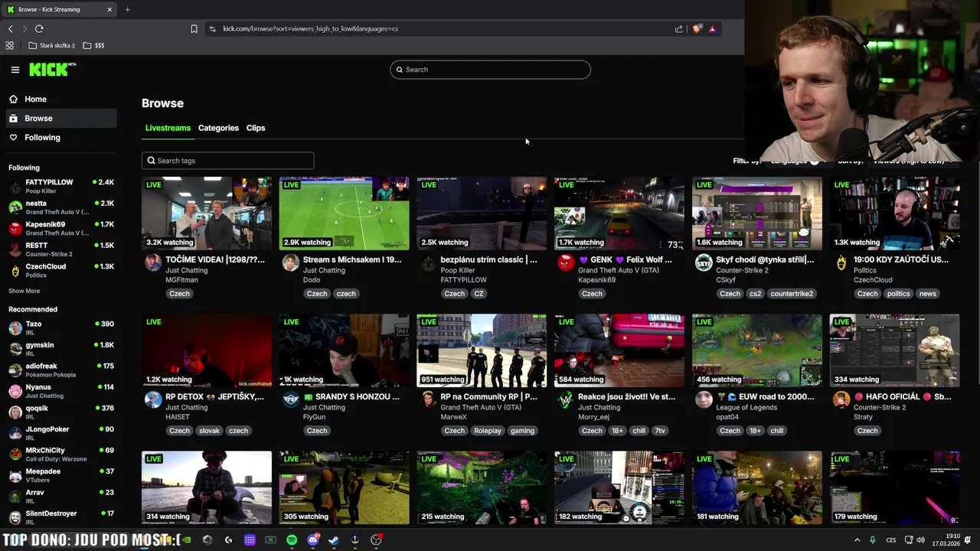
Task: Open the $$$ bookmarks folder
Action: coord(93,45)
